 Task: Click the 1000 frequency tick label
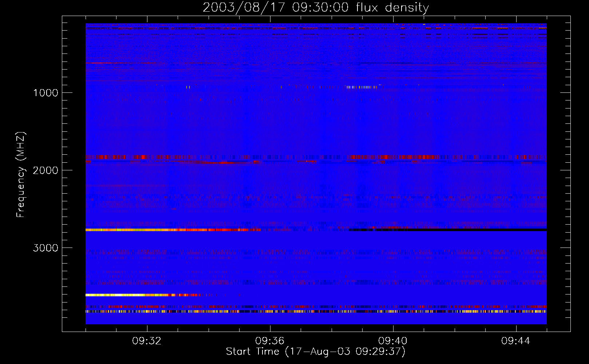(x=46, y=93)
